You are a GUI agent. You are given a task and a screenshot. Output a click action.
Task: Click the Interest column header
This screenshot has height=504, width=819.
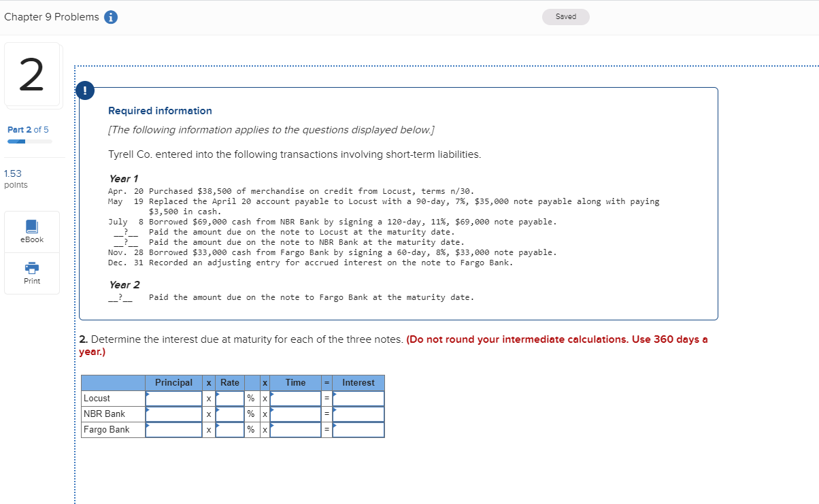click(x=358, y=383)
